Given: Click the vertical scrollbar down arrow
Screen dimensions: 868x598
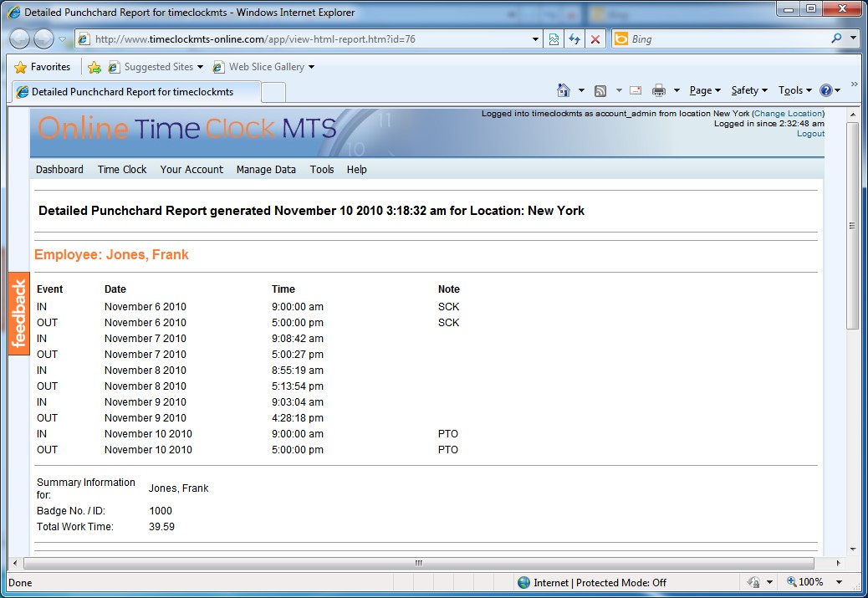Looking at the screenshot, I should click(852, 549).
